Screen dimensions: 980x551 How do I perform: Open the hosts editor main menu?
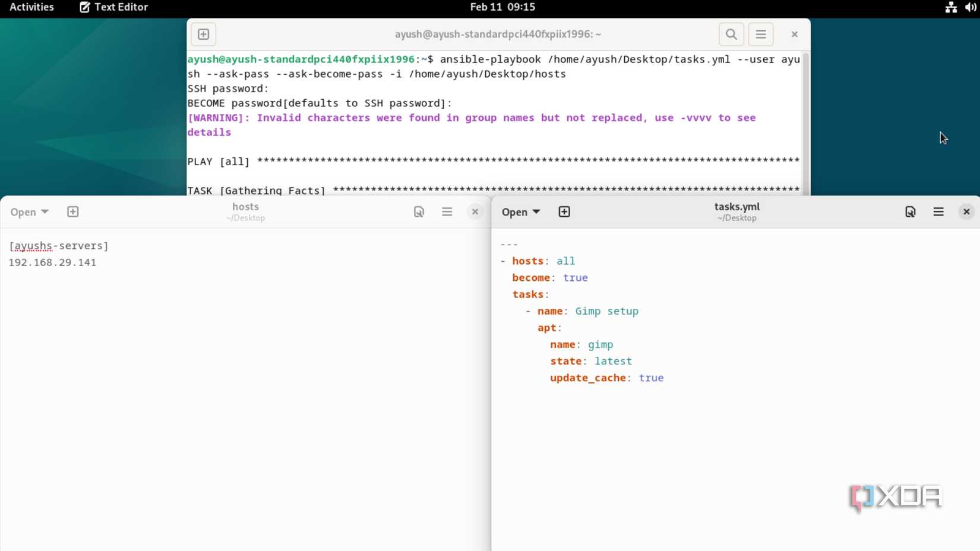click(447, 212)
